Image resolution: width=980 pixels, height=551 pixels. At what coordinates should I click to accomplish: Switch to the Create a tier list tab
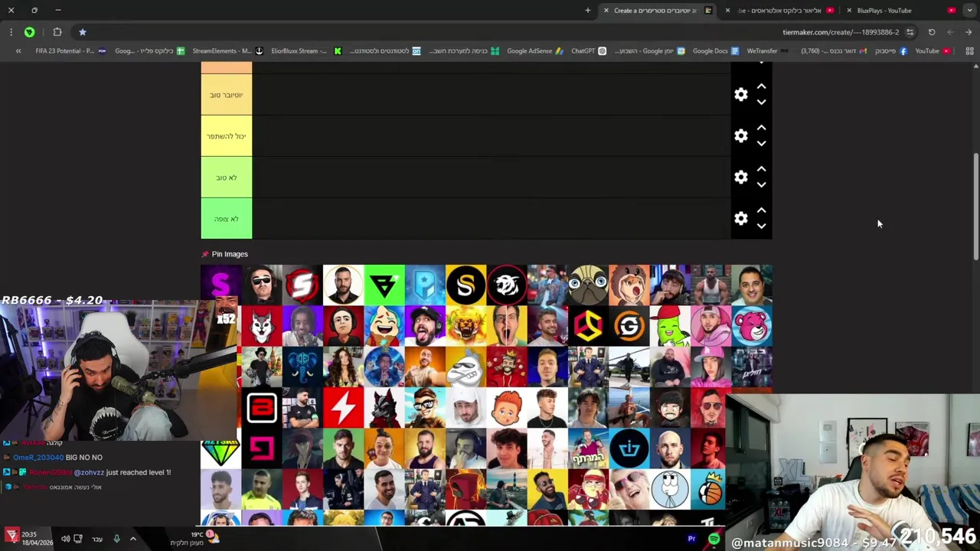tap(658, 11)
